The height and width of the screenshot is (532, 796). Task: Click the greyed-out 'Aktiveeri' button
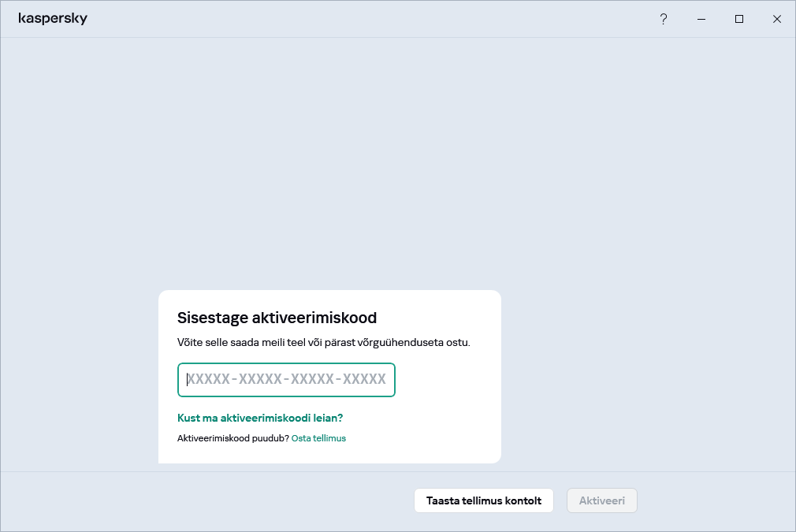602,500
